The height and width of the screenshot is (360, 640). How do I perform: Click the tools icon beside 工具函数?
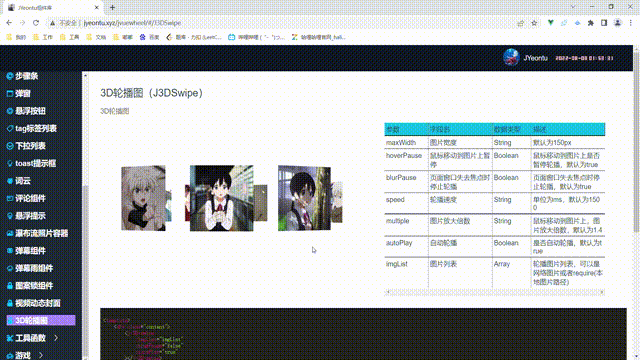click(10, 338)
